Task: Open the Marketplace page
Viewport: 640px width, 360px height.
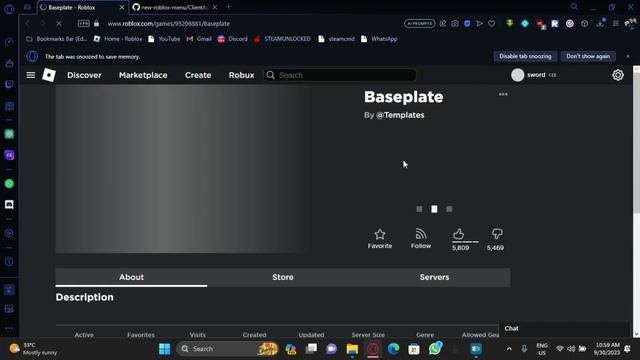Action: [x=143, y=75]
